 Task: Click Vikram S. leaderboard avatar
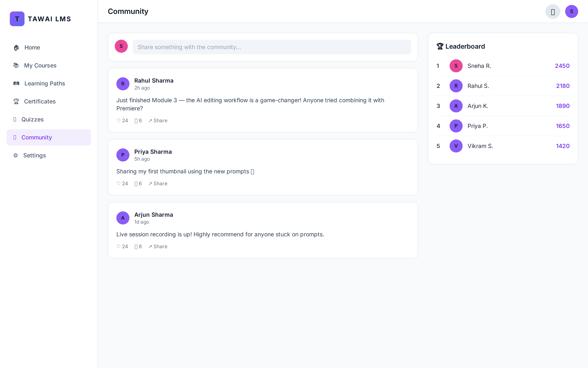pos(456,146)
